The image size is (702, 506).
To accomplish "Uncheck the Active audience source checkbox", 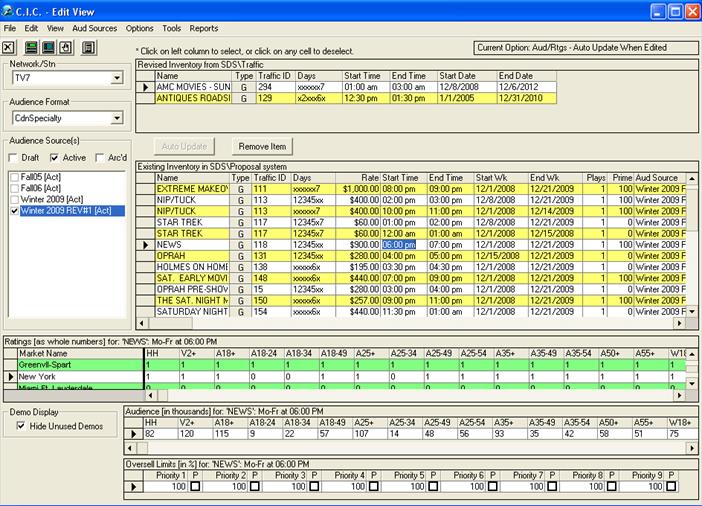I will coord(54,157).
